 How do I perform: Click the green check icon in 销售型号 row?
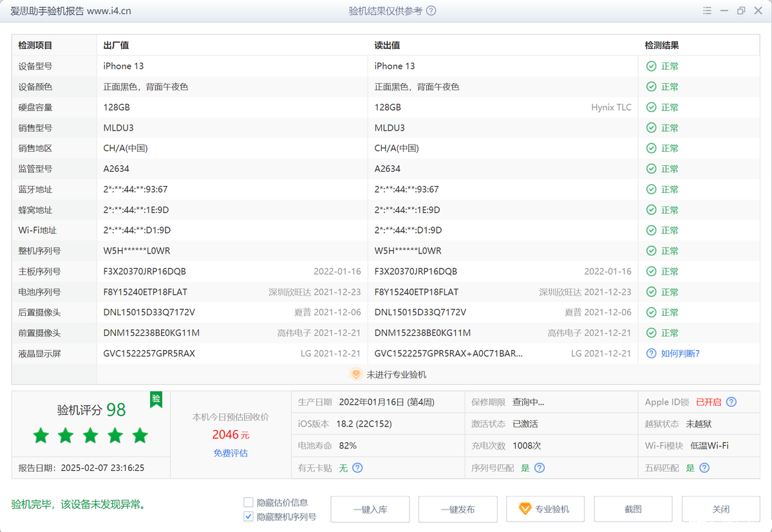pos(651,128)
